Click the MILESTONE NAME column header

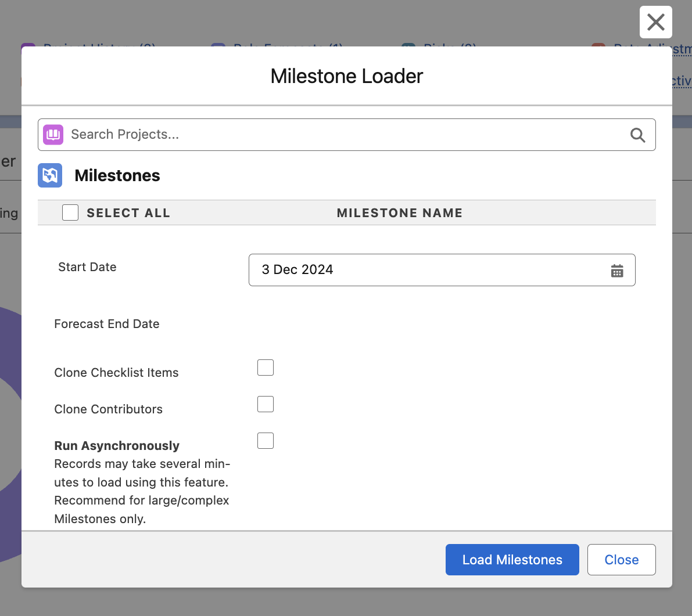click(400, 213)
